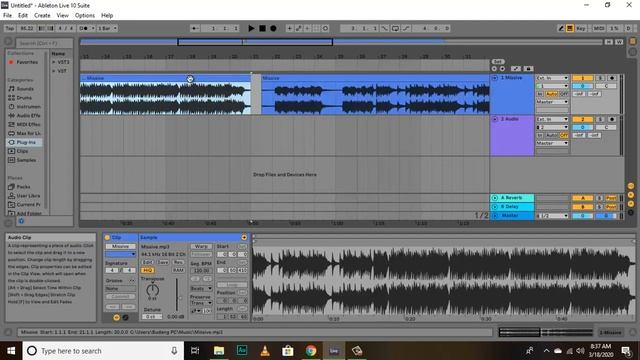The height and width of the screenshot is (360, 640).
Task: Expand the VST3 folder
Action: tap(53, 62)
